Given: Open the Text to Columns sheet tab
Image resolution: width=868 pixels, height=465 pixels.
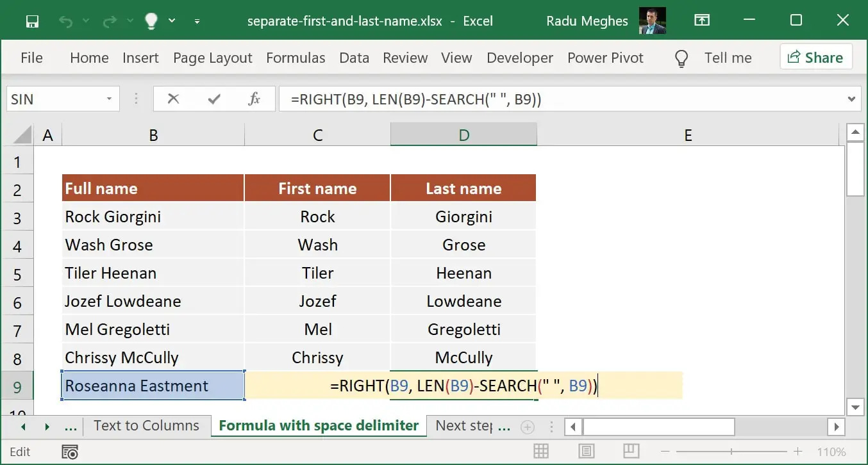Looking at the screenshot, I should 146,425.
